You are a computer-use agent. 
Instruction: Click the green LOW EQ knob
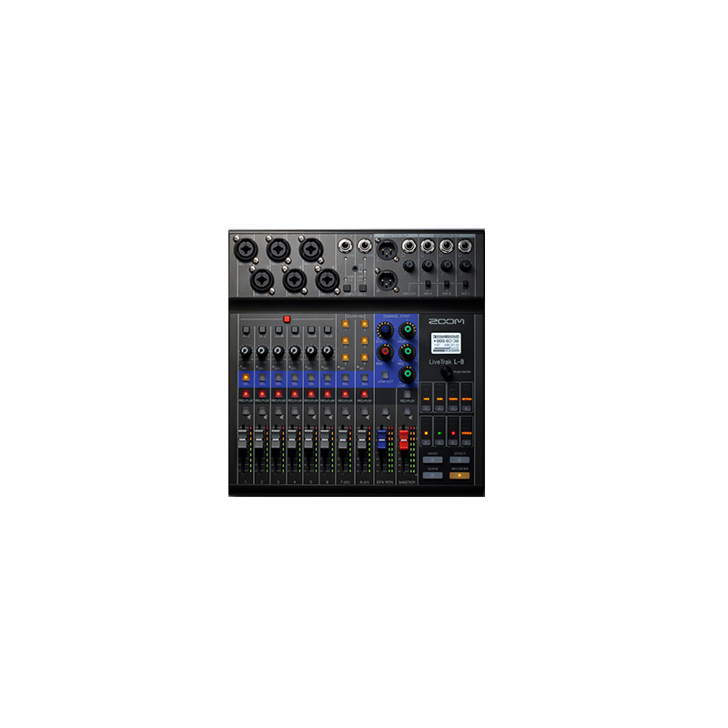407,374
